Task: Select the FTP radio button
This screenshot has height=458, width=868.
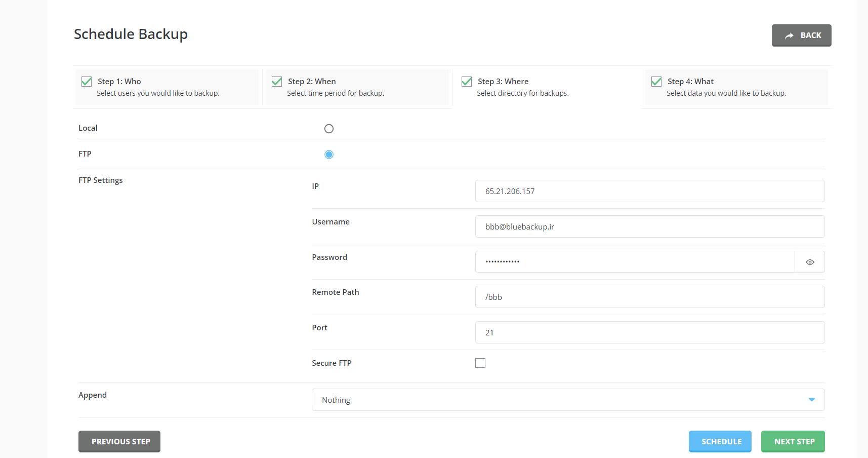Action: (329, 155)
